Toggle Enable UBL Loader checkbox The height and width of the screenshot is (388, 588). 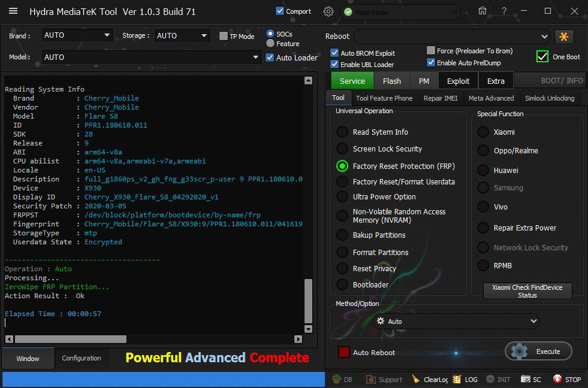click(x=334, y=64)
